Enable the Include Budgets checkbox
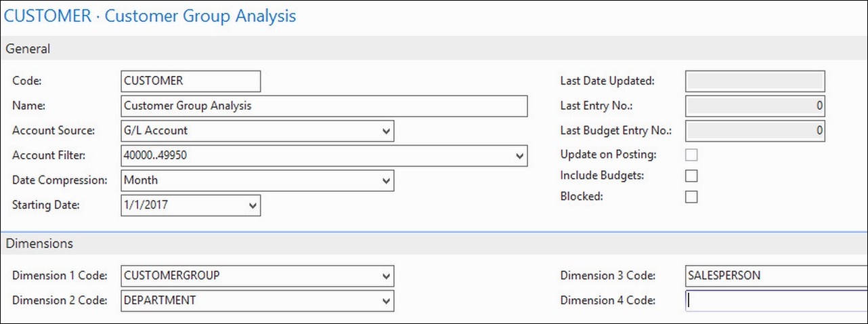This screenshot has width=868, height=324. (x=691, y=176)
